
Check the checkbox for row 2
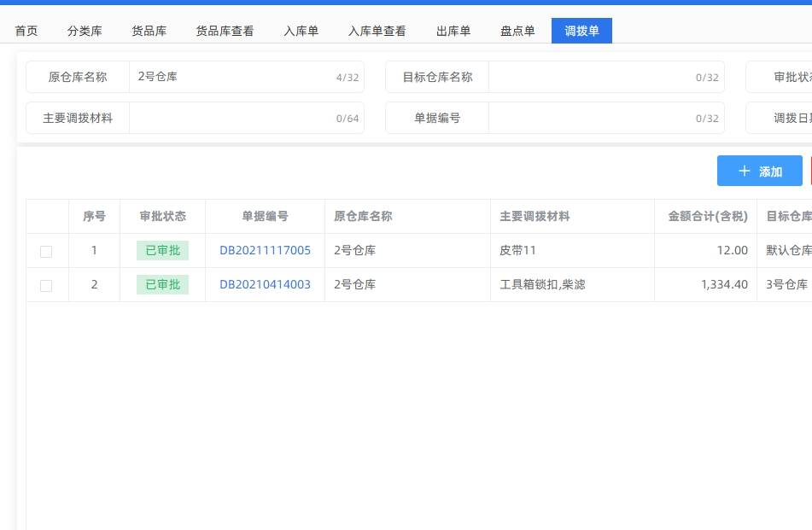(46, 285)
